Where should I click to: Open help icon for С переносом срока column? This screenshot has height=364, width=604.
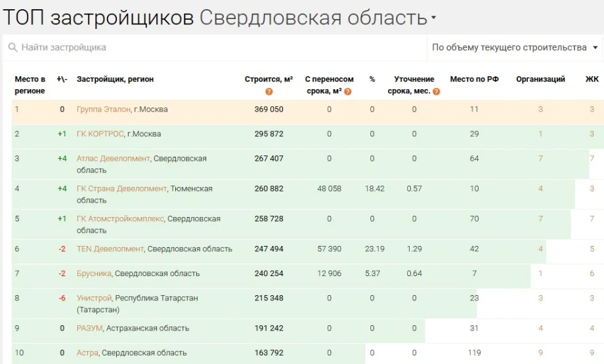tap(347, 92)
